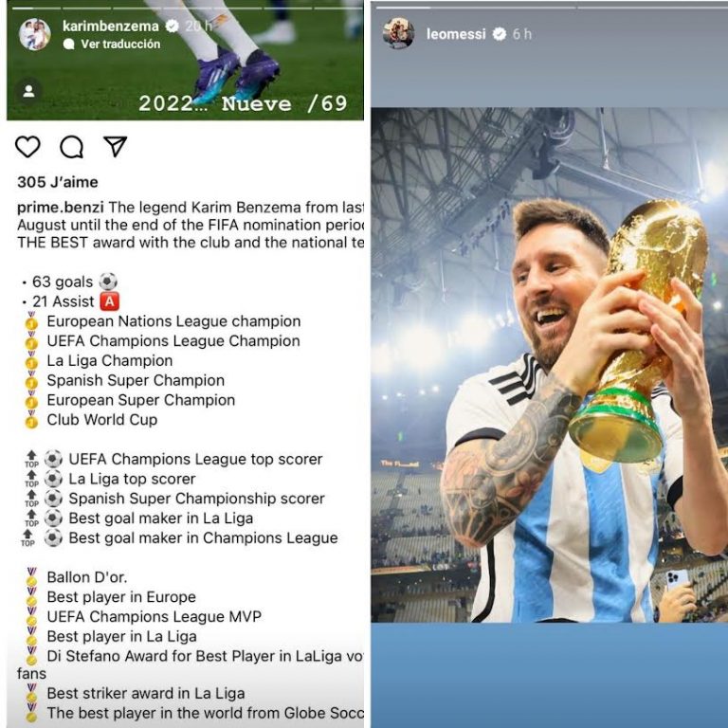This screenshot has height=728, width=728.
Task: Open karimbenzema username
Action: pyautogui.click(x=111, y=26)
